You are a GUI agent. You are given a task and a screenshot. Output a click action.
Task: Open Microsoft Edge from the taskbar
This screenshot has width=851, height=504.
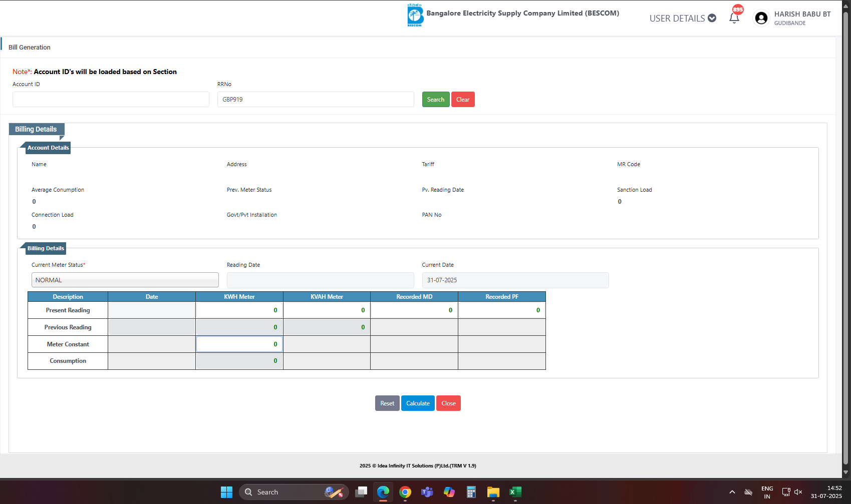(383, 492)
